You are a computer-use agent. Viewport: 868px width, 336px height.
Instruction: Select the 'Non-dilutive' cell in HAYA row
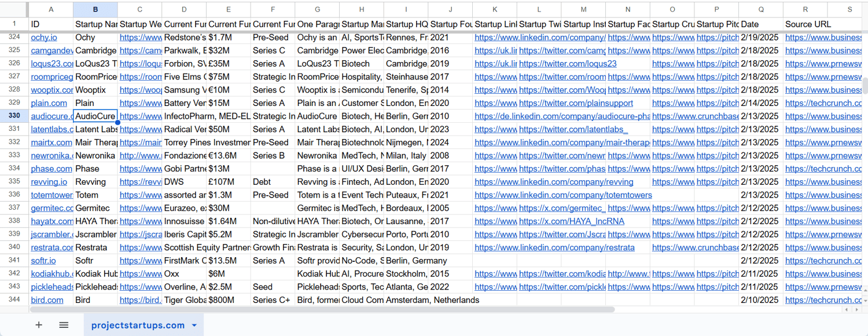click(x=273, y=221)
